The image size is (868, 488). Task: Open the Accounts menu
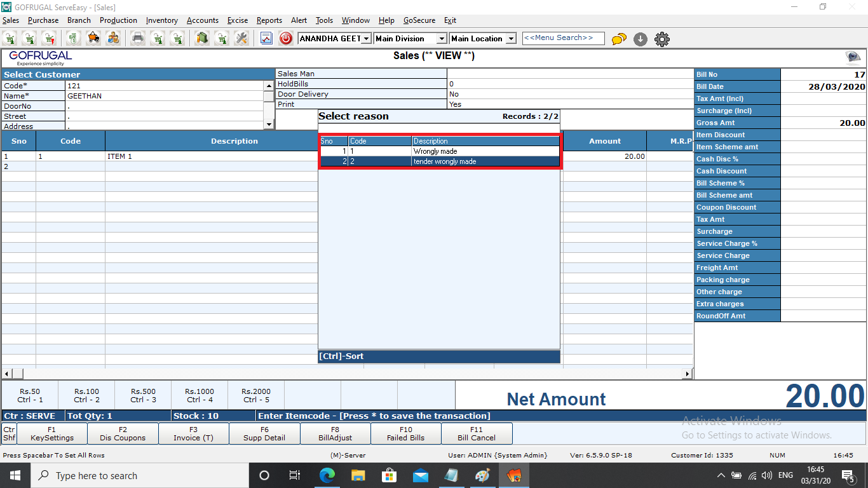pyautogui.click(x=203, y=20)
